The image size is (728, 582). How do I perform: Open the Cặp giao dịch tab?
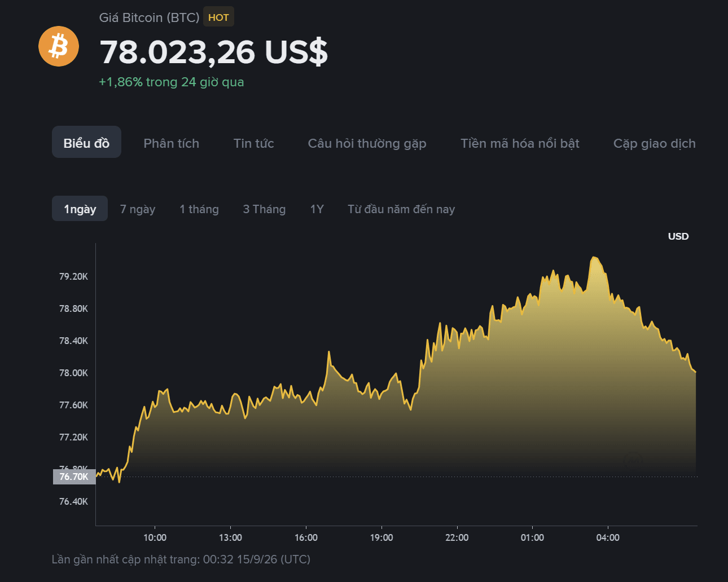pyautogui.click(x=655, y=143)
